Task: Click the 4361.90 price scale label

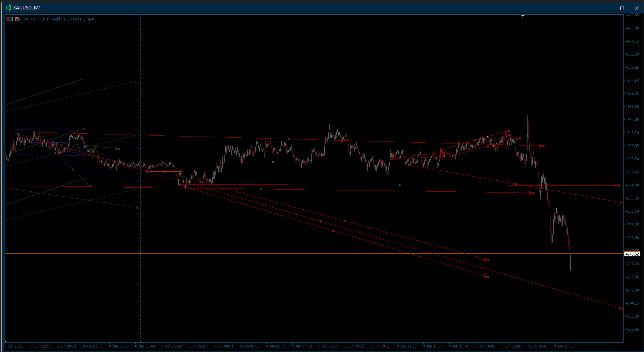Action: pyautogui.click(x=632, y=107)
